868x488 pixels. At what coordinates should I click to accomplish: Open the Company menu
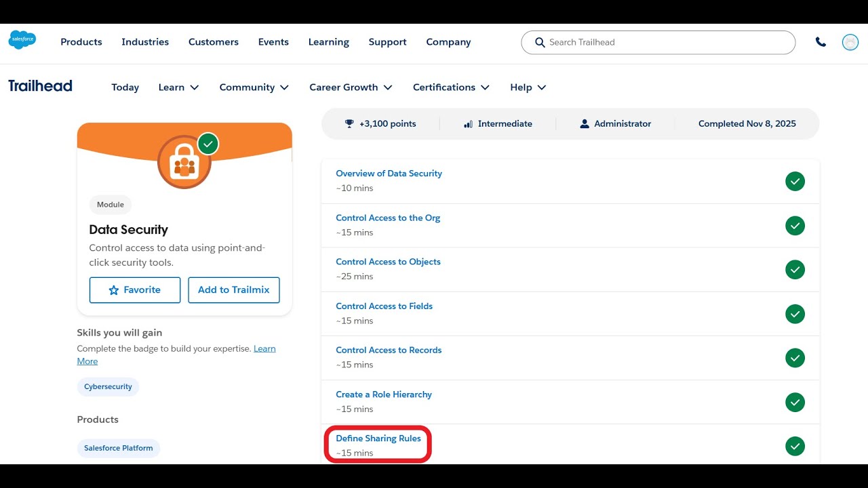(x=448, y=42)
